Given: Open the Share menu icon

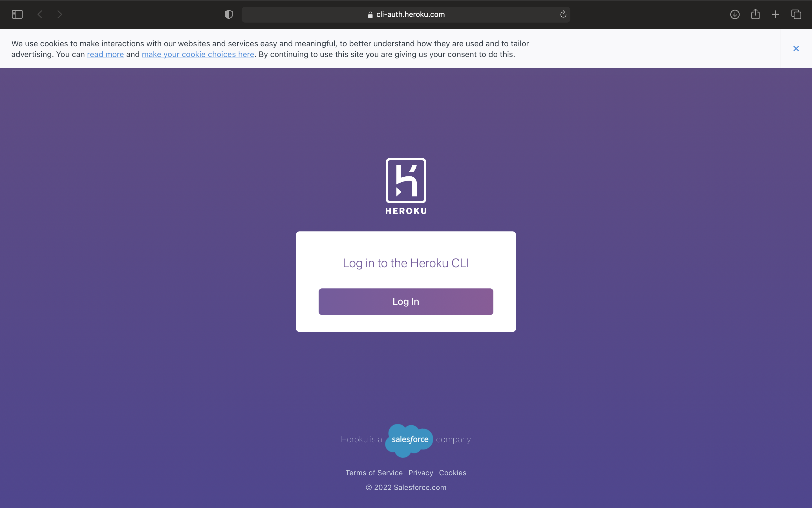Looking at the screenshot, I should [x=755, y=14].
